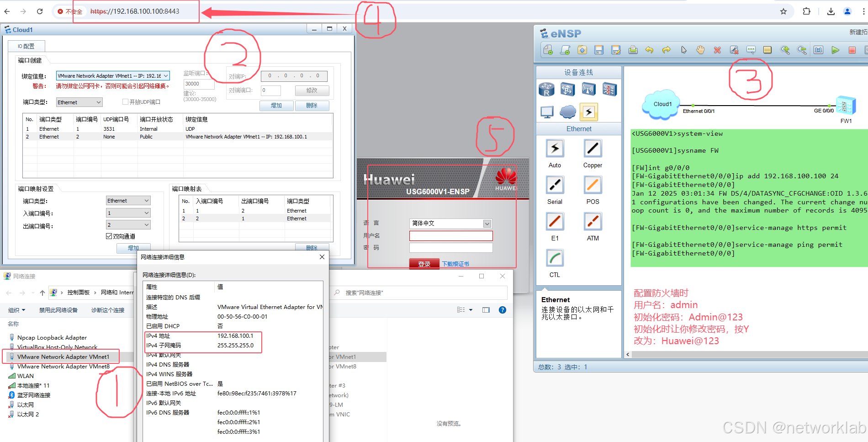This screenshot has height=442, width=868.
Task: Click the save topology icon in eNSP
Action: point(599,50)
